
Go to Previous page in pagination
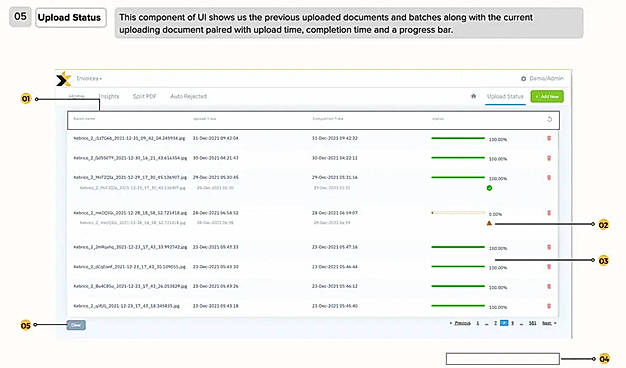click(462, 323)
